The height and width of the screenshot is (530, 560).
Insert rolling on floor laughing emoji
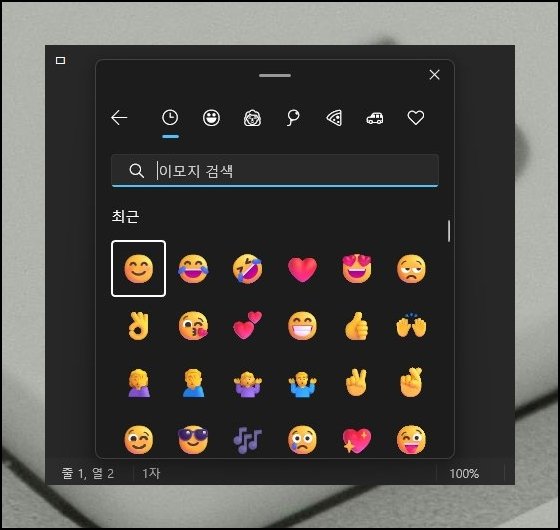[248, 269]
